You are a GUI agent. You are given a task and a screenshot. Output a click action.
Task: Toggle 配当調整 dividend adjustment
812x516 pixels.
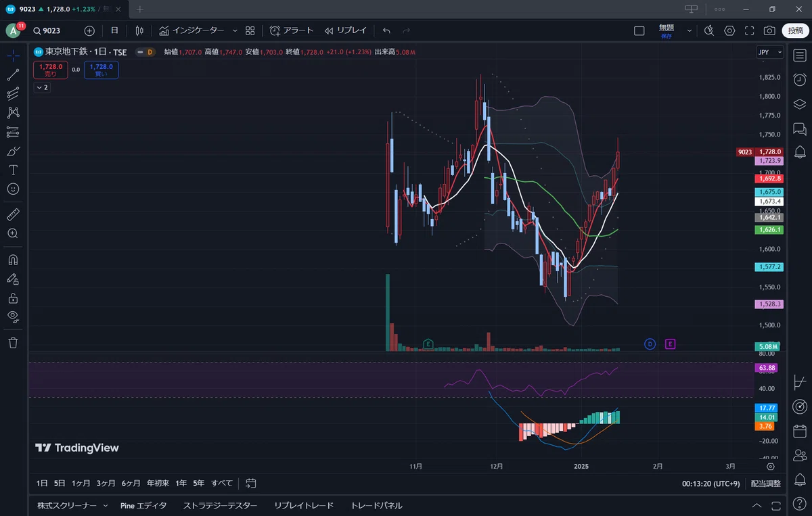click(x=766, y=484)
